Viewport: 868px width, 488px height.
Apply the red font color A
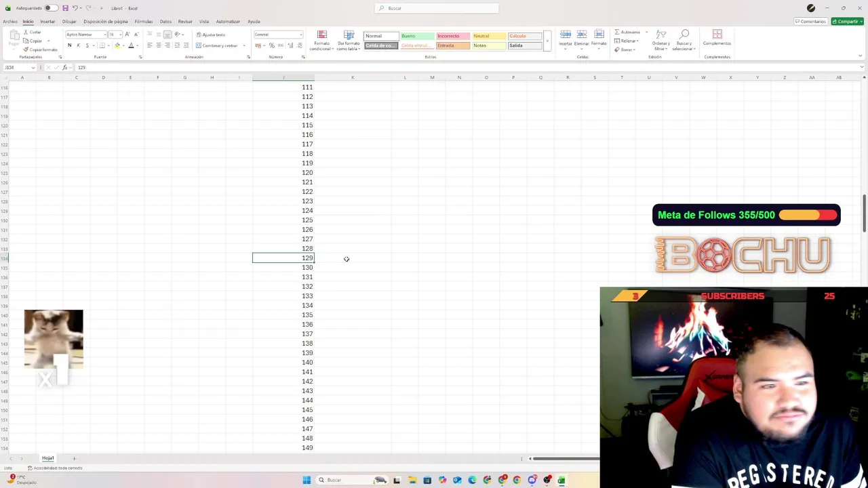coord(131,45)
